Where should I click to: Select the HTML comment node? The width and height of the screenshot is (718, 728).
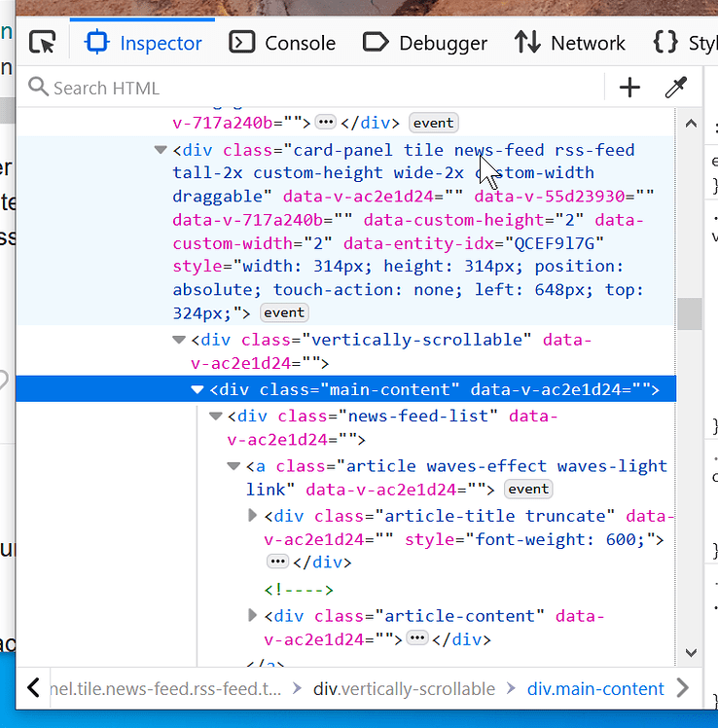[299, 590]
